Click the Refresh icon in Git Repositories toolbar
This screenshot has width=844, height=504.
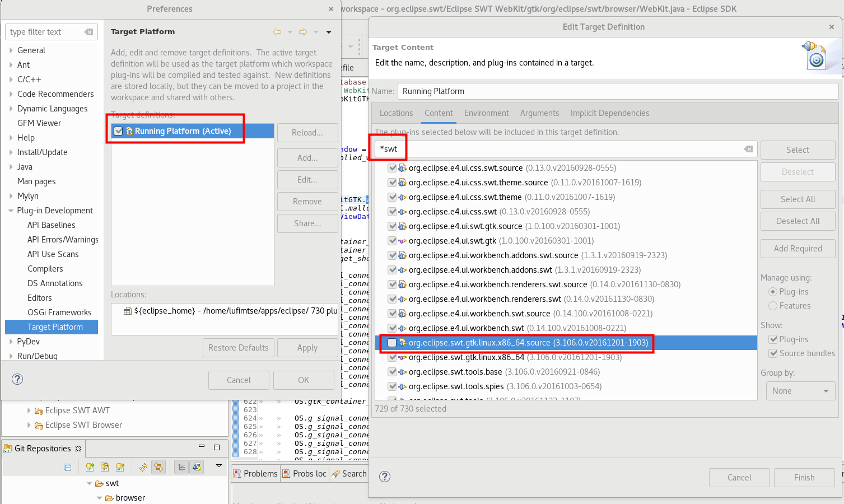(143, 467)
